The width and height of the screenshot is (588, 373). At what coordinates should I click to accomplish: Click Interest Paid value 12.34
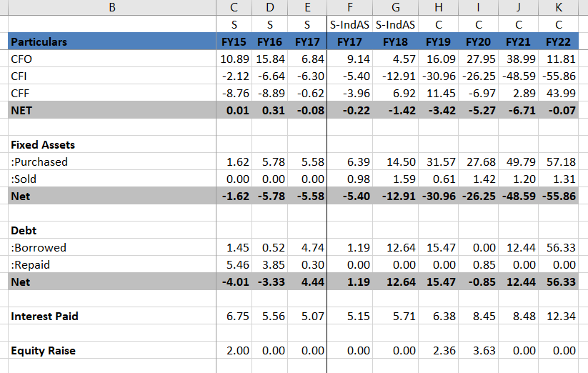562,316
